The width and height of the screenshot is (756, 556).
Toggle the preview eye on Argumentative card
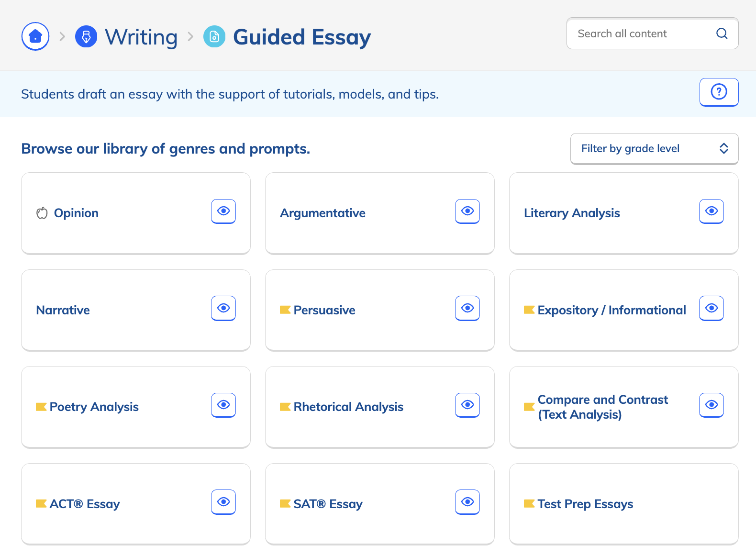tap(467, 211)
